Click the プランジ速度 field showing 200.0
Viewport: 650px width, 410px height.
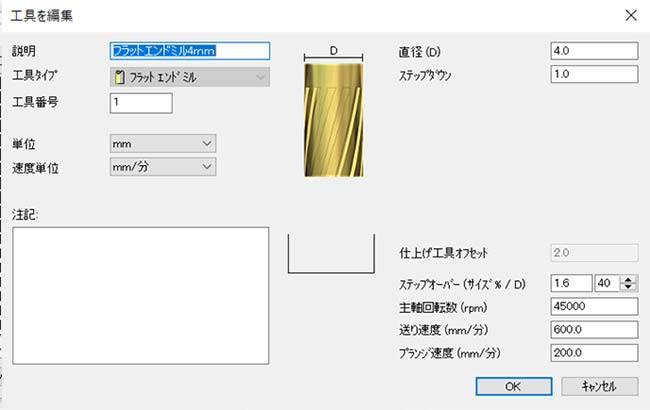(x=594, y=353)
